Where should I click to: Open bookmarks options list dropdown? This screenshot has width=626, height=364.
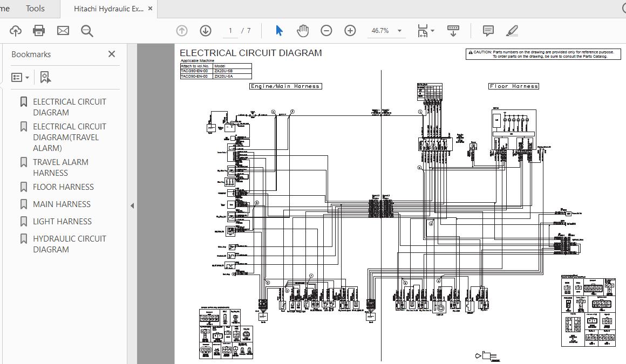21,78
